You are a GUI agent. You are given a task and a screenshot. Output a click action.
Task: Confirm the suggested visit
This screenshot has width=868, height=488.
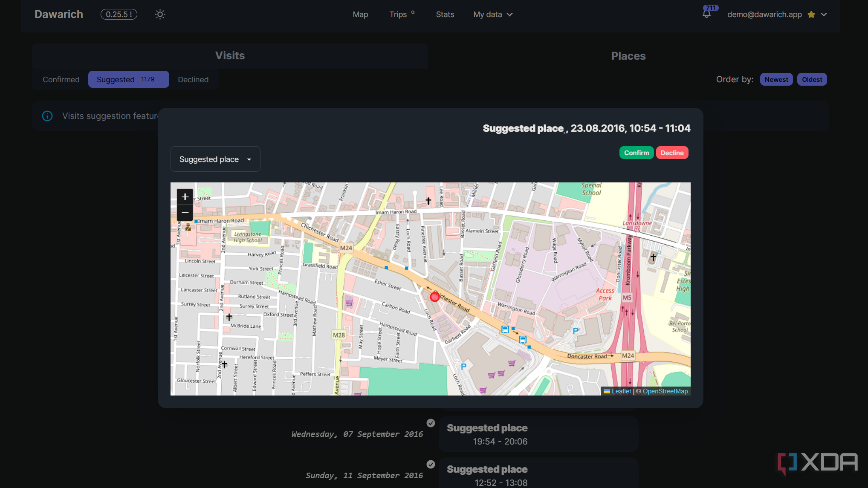637,153
